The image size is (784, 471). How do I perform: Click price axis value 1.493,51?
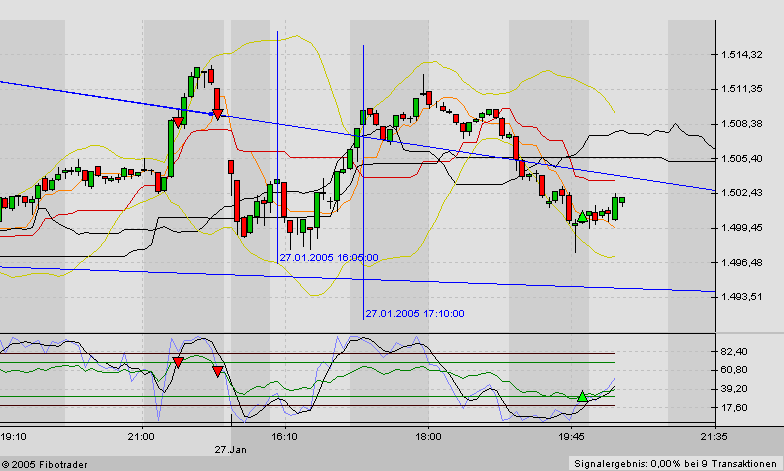(x=742, y=297)
